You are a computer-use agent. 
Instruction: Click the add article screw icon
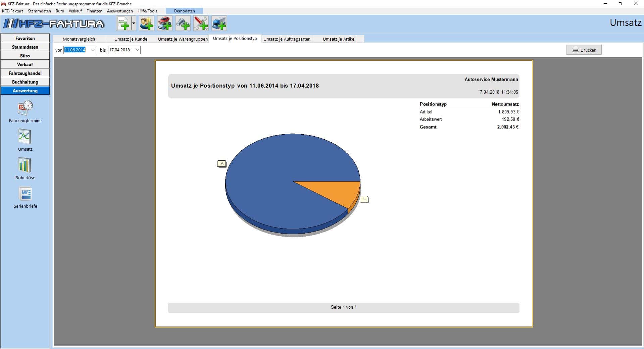coord(183,23)
